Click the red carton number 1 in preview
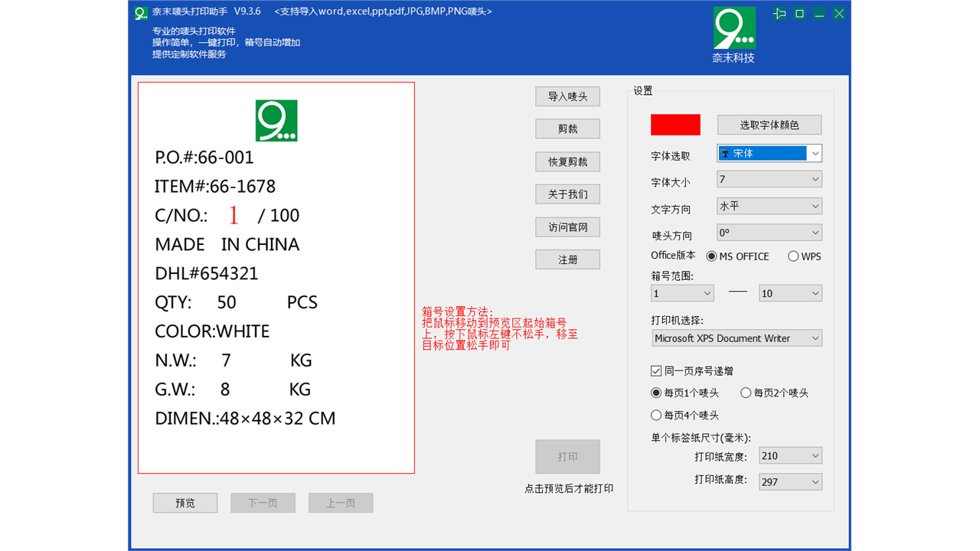 coord(234,216)
